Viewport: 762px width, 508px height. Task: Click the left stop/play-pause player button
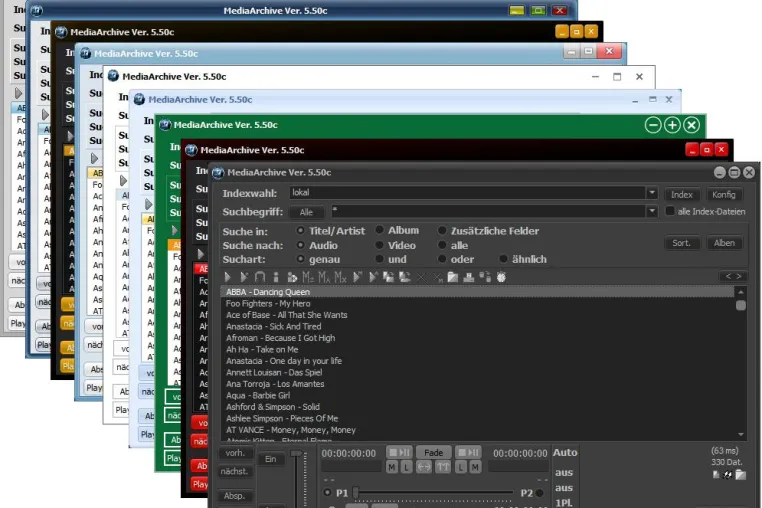[399, 453]
